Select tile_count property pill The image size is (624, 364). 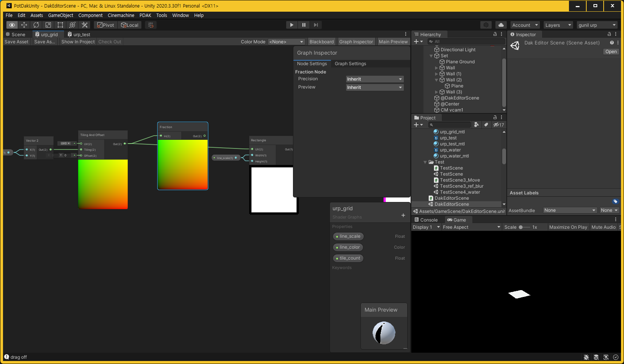(x=348, y=258)
